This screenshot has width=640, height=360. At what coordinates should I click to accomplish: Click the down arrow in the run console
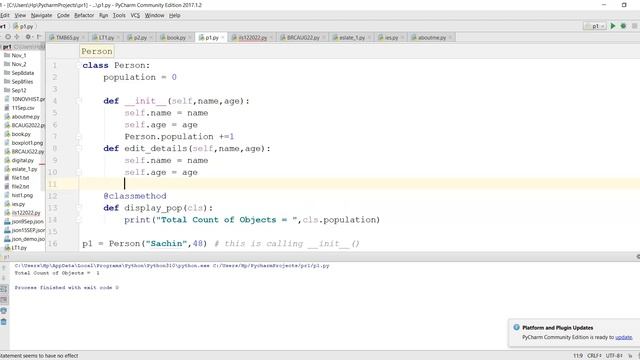coord(4,278)
